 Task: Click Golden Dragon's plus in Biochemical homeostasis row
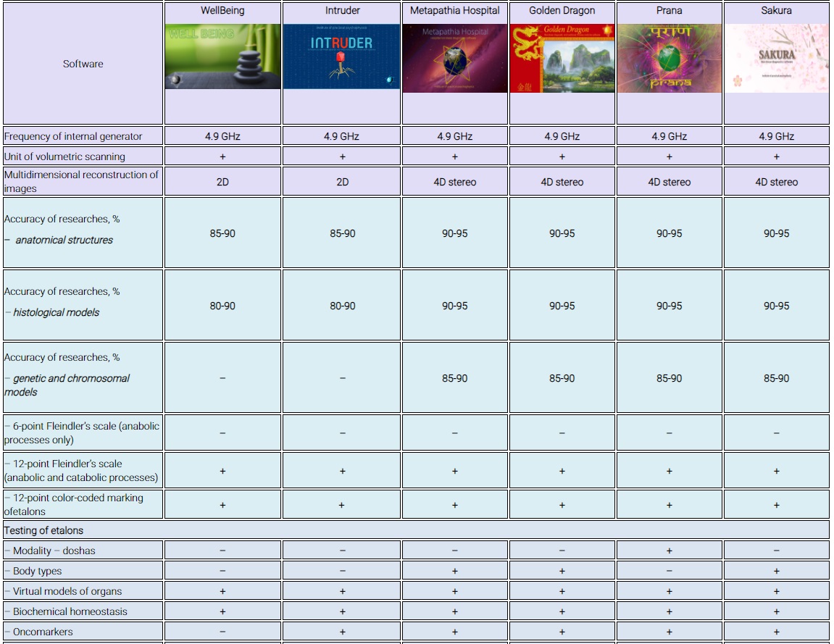[x=562, y=611]
